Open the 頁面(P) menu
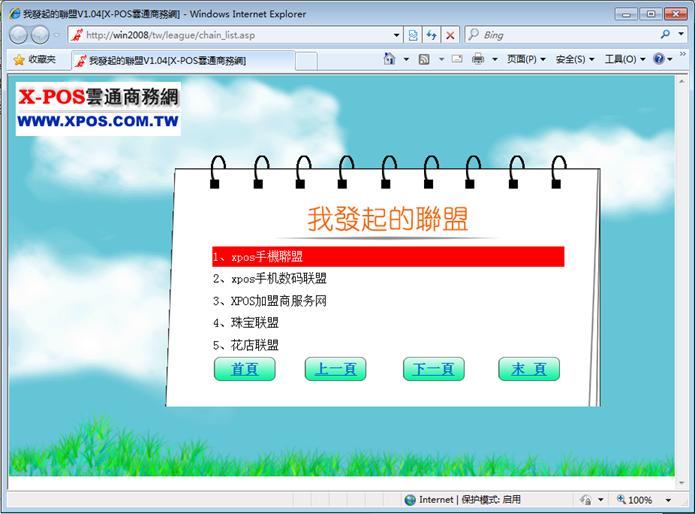 (x=526, y=60)
